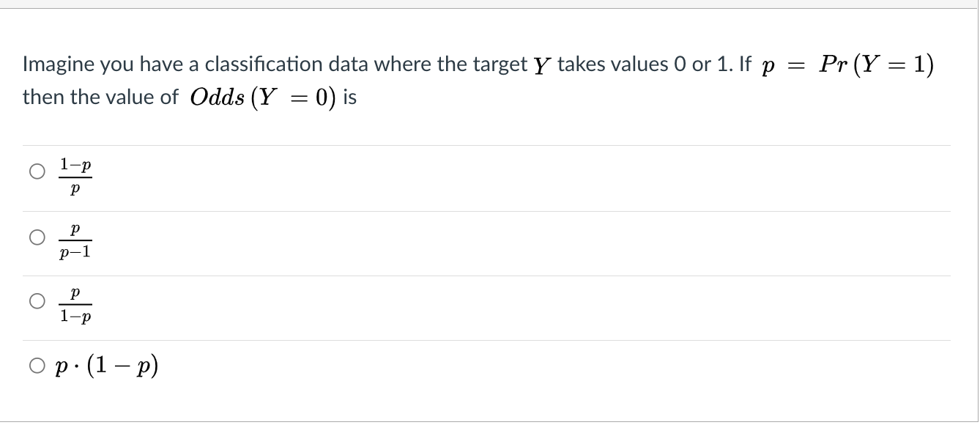This screenshot has width=980, height=425.
Task: Click the denominator p-1 in second option
Action: click(x=74, y=252)
